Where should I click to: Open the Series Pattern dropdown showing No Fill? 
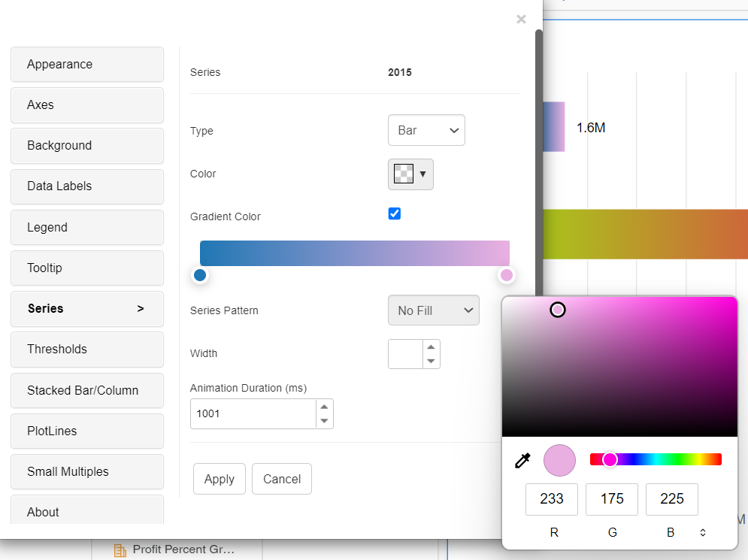click(x=433, y=310)
